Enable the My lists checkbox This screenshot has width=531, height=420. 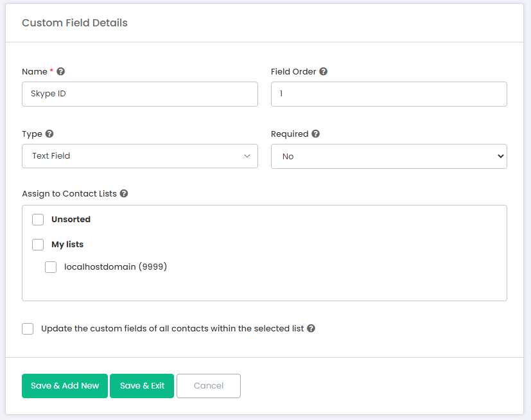point(38,245)
